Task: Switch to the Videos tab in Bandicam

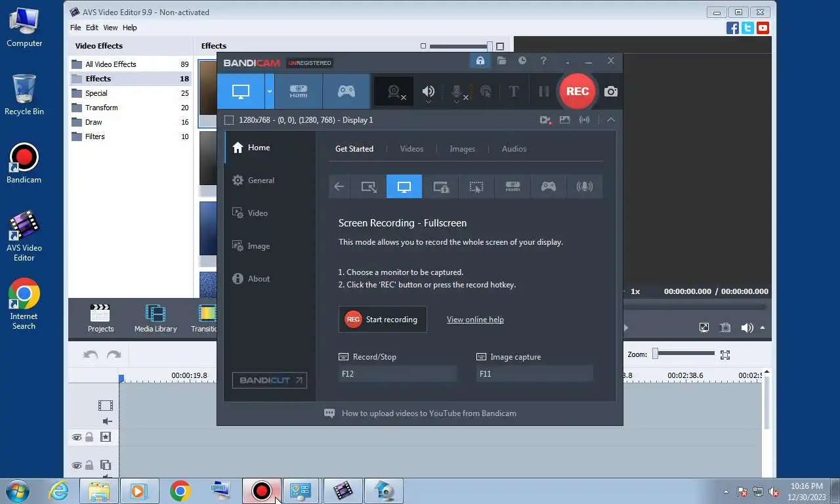Action: click(x=411, y=149)
